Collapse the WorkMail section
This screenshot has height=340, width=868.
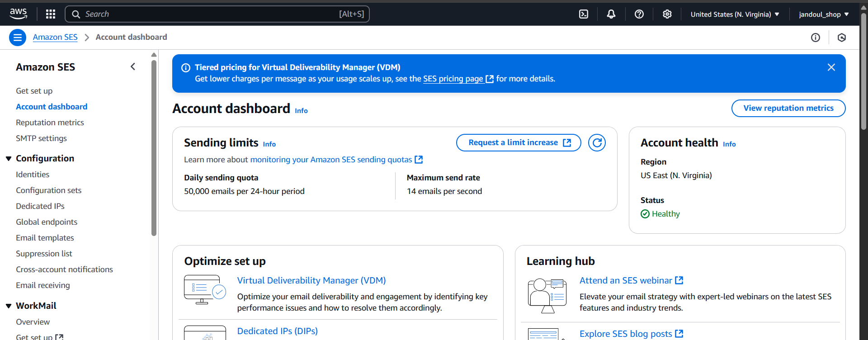click(9, 306)
